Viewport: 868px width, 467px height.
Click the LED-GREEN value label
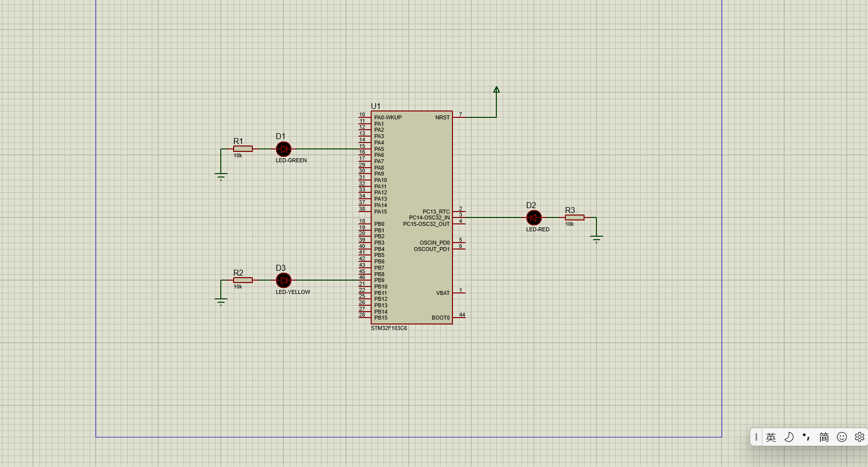pos(291,160)
